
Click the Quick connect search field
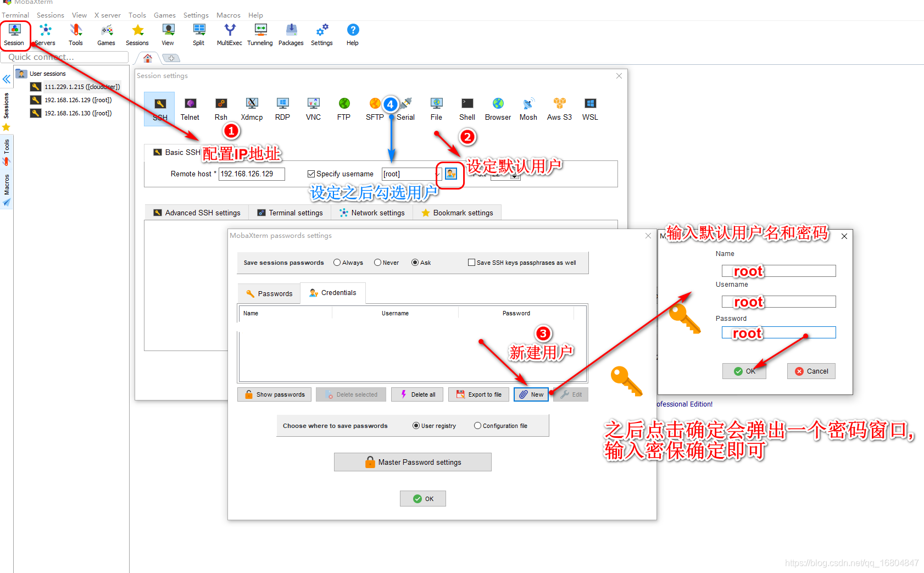[65, 57]
